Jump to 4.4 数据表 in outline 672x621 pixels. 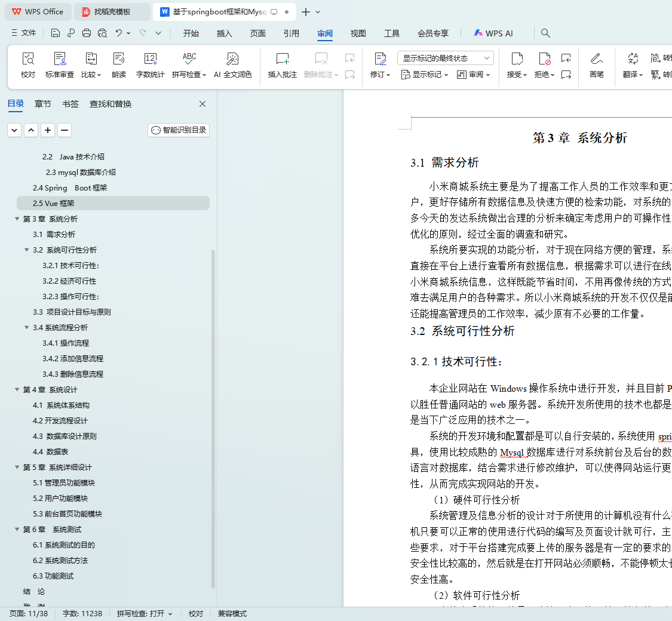click(x=51, y=451)
